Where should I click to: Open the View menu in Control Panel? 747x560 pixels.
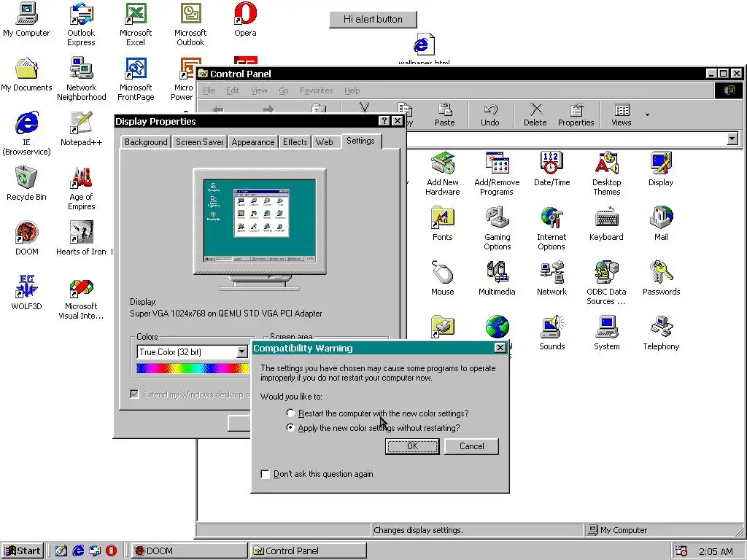[x=259, y=90]
